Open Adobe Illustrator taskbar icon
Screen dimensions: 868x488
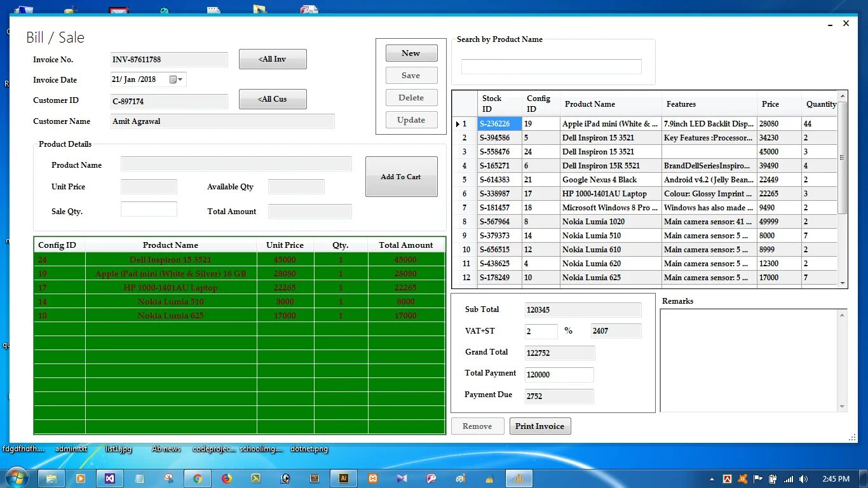point(344,478)
